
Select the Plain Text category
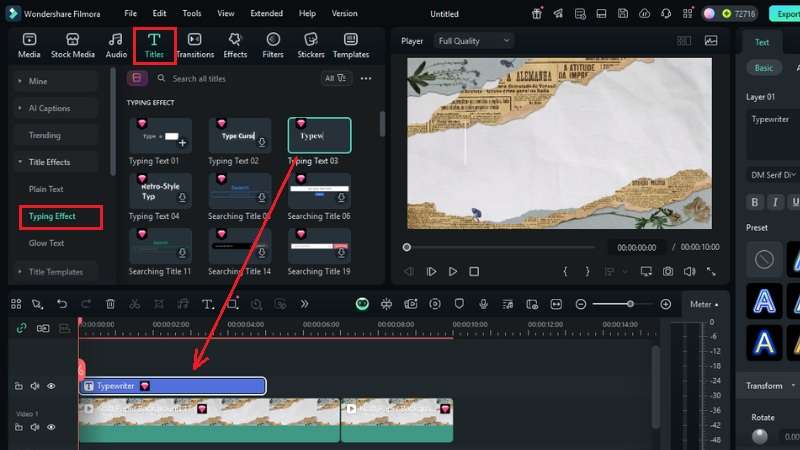[46, 189]
